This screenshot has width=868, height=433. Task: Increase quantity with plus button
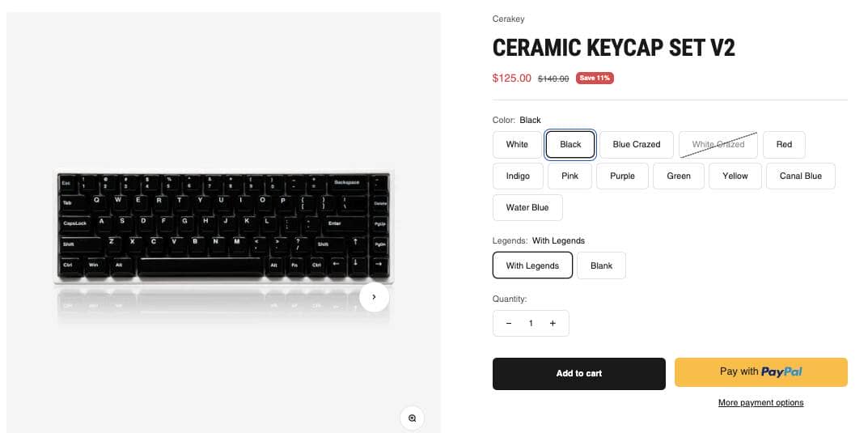click(x=553, y=324)
